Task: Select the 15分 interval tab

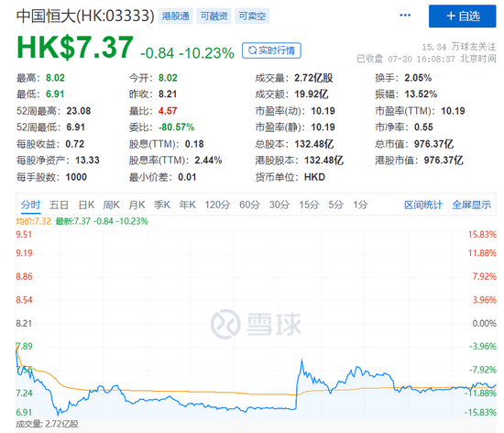Action: coord(309,205)
